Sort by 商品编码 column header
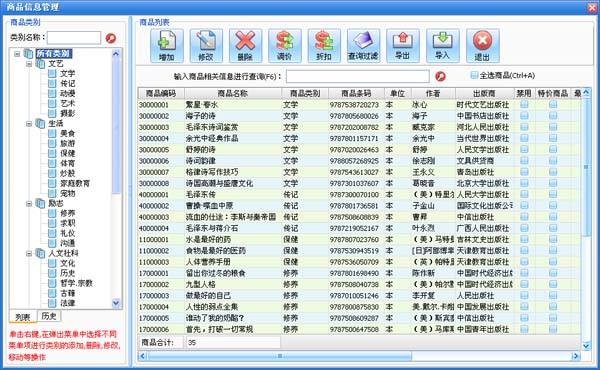The width and height of the screenshot is (600, 370). [161, 93]
